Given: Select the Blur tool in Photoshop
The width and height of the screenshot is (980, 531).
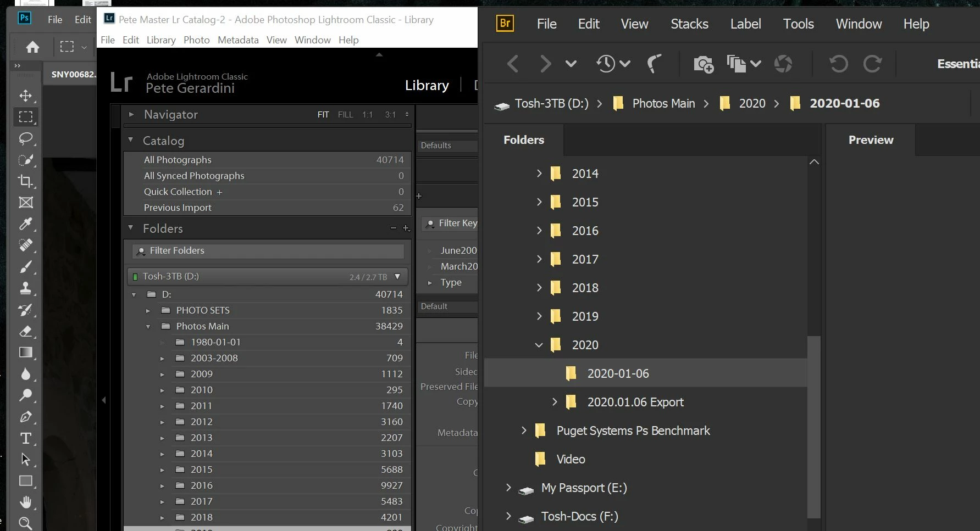Looking at the screenshot, I should pos(25,374).
